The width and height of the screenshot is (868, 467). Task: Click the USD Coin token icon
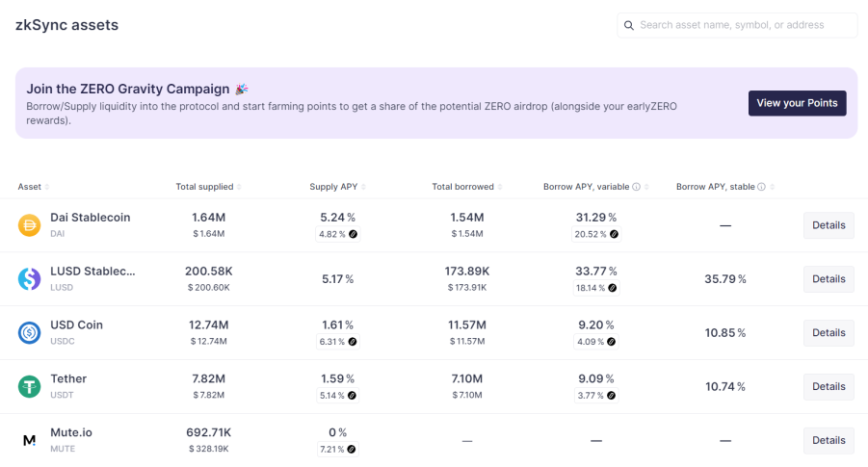29,332
